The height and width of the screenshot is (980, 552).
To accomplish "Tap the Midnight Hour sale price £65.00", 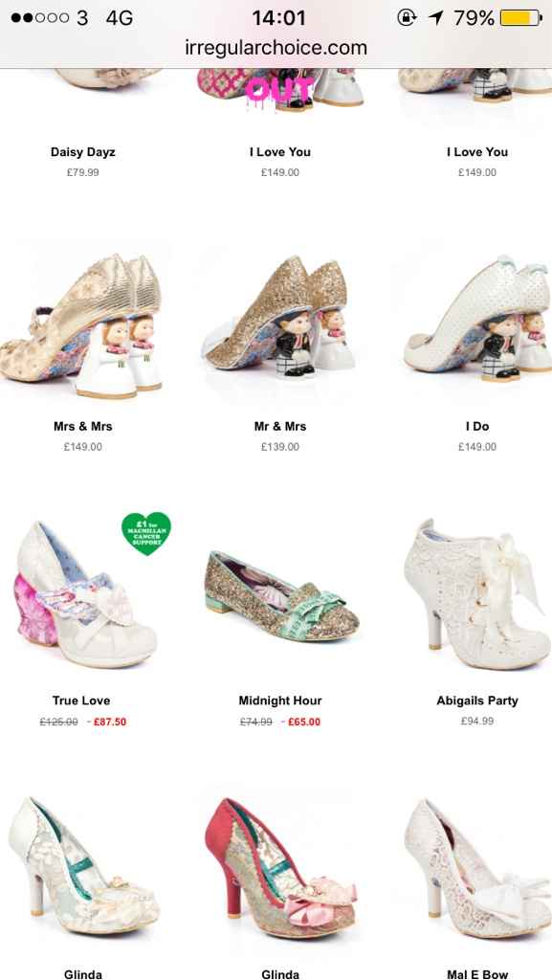I will click(x=304, y=722).
